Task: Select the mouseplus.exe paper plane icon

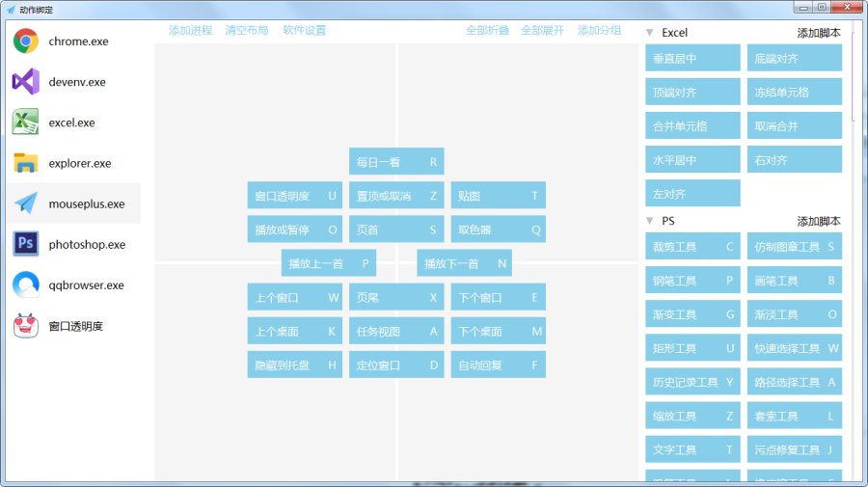Action: pyautogui.click(x=25, y=203)
